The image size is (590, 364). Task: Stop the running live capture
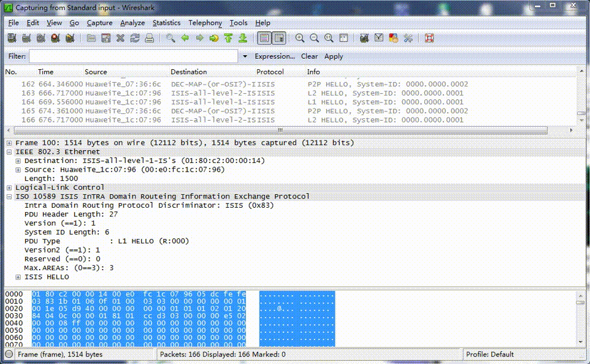(55, 38)
